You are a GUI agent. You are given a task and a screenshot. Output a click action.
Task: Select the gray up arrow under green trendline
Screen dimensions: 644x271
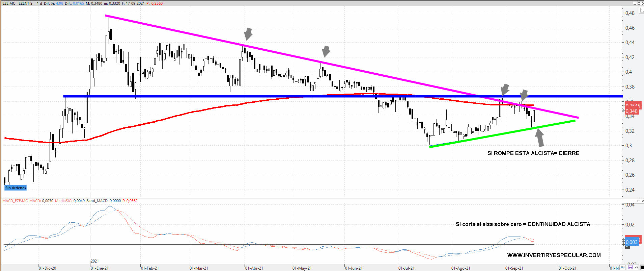pos(540,138)
